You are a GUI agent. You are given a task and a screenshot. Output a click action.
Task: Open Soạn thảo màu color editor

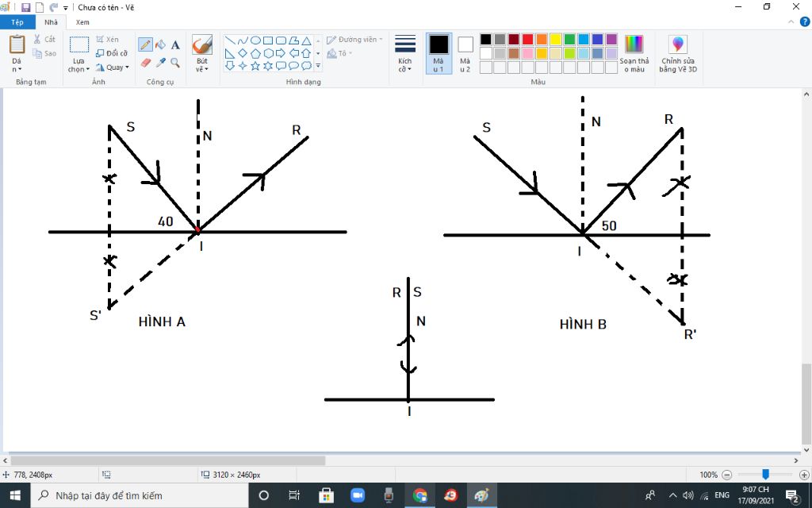pyautogui.click(x=634, y=54)
